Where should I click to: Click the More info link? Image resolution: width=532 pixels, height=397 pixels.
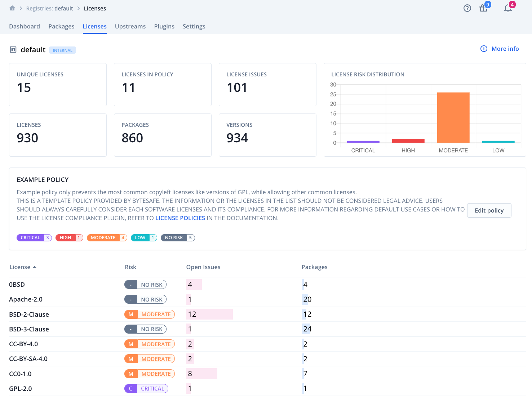505,49
